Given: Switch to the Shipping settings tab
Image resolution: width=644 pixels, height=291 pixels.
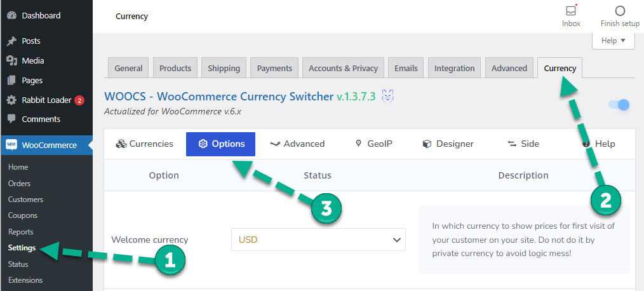Looking at the screenshot, I should pyautogui.click(x=224, y=68).
